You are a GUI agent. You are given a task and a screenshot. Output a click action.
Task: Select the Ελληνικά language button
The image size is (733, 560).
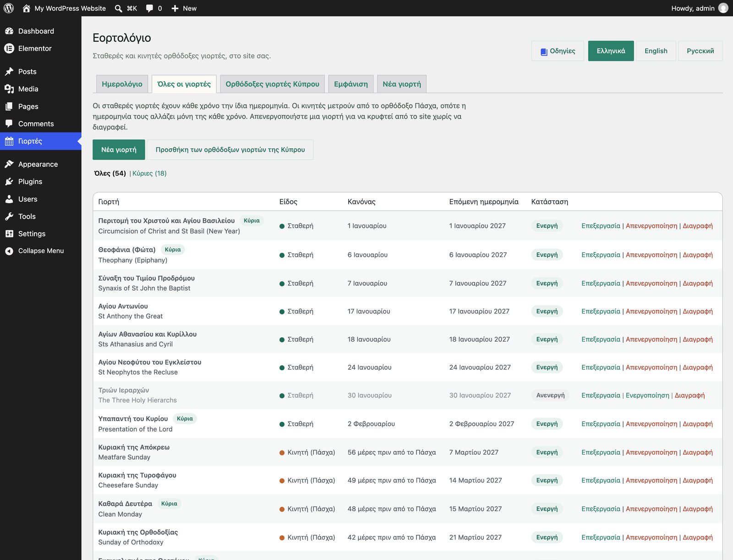tap(611, 51)
